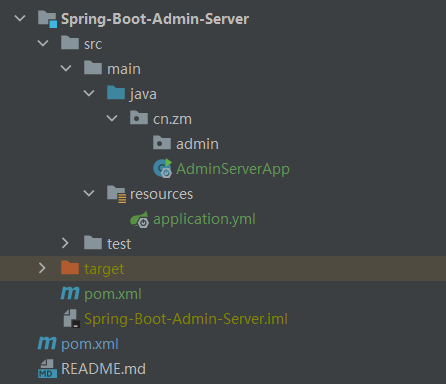Select the test folder label
This screenshot has width=446, height=384.
click(119, 244)
